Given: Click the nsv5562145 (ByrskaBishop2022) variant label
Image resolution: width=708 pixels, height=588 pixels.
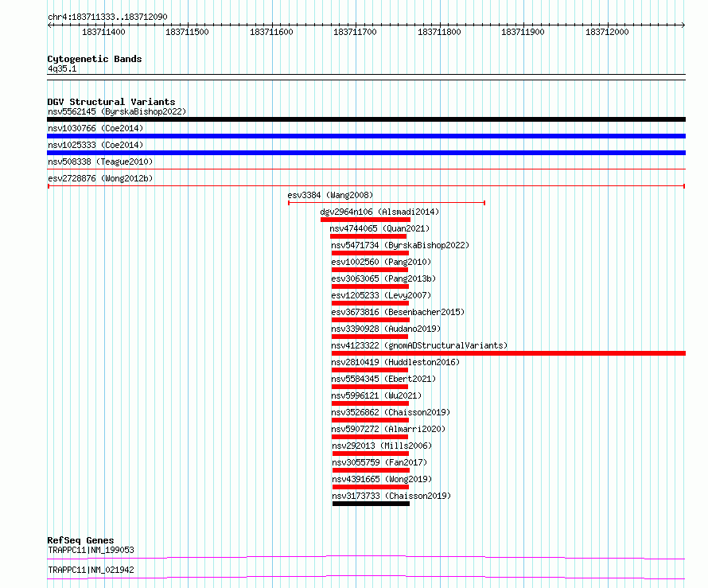Looking at the screenshot, I should (117, 111).
